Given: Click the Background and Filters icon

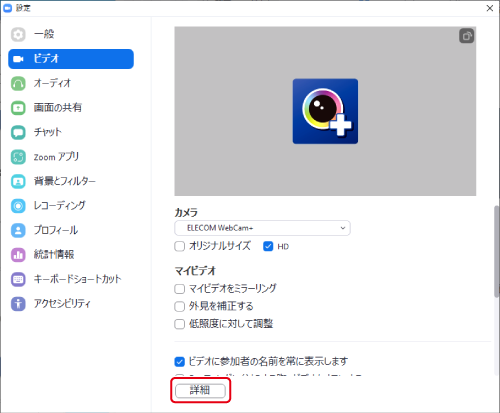Looking at the screenshot, I should pos(18,181).
